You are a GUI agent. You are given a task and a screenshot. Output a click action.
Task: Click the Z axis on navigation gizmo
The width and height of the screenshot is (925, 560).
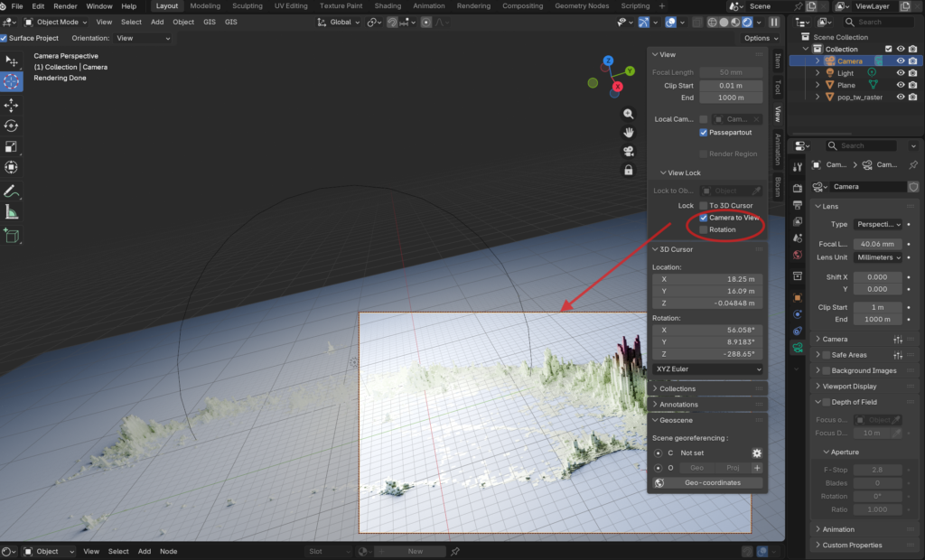tap(608, 61)
